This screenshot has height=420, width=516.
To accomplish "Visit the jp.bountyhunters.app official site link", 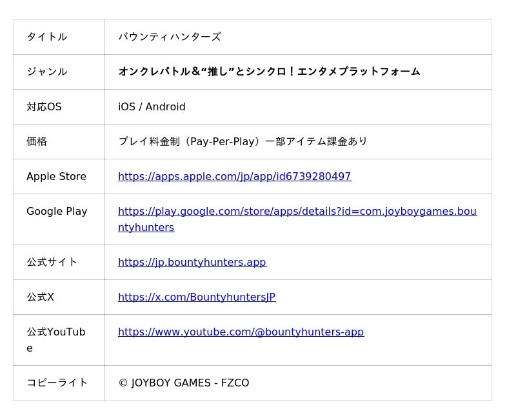I will pyautogui.click(x=192, y=262).
